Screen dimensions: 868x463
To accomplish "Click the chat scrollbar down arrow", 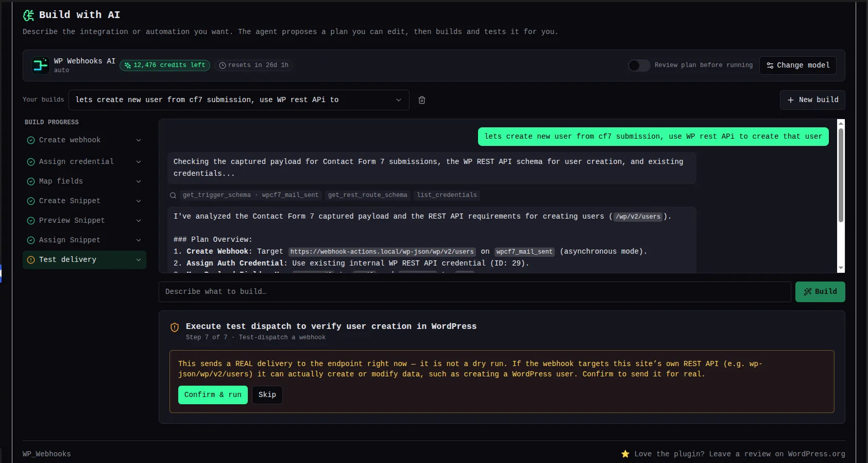I will pyautogui.click(x=841, y=268).
